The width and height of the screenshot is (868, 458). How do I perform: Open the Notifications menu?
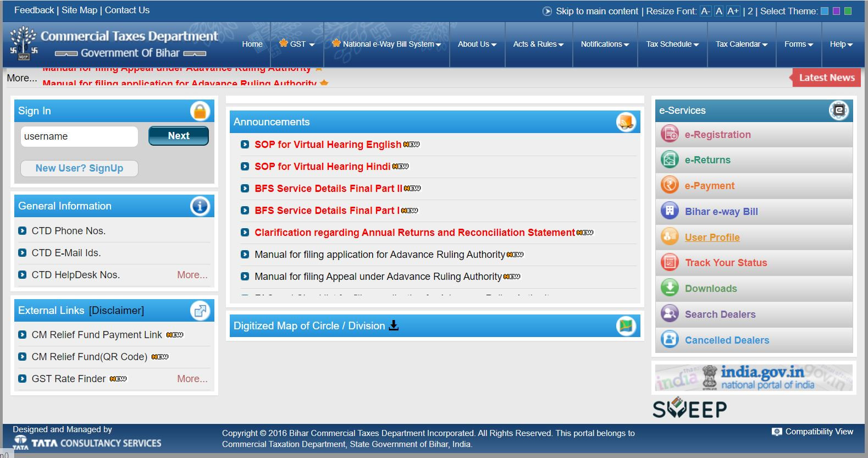tap(605, 44)
